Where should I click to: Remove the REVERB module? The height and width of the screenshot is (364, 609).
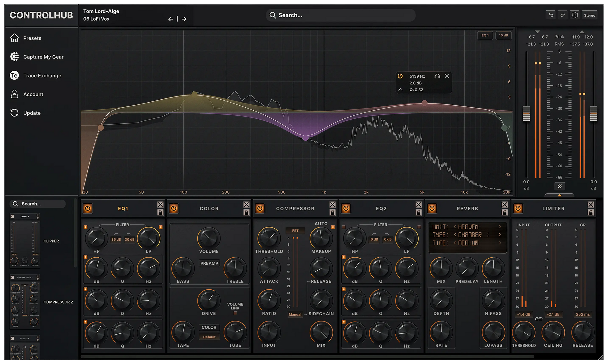[x=505, y=205]
